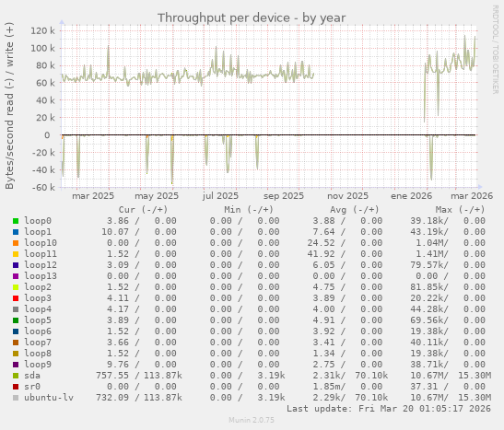Viewport: 504px width, 430px height.
Task: Click the sr0 max value 37.31
Action: [x=424, y=387]
